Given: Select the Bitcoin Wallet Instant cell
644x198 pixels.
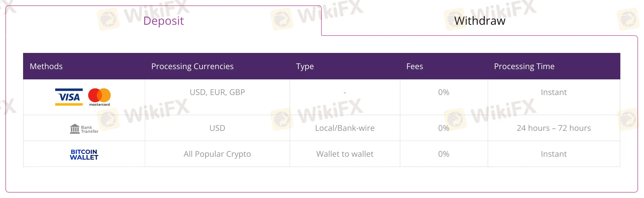Looking at the screenshot, I should 554,154.
